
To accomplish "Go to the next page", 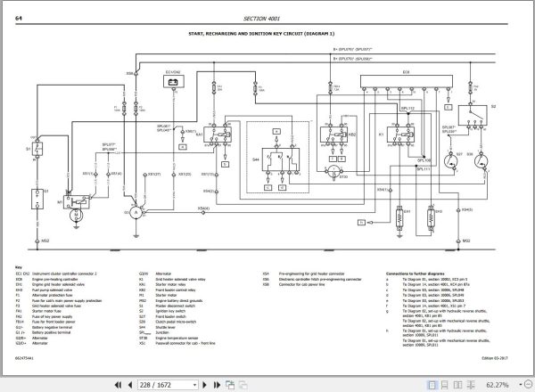I will pos(205,385).
